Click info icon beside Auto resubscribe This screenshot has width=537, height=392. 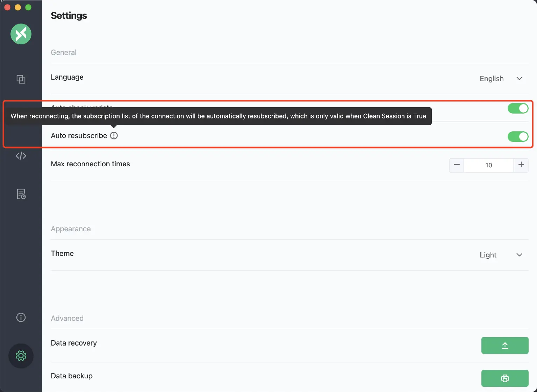coord(114,136)
